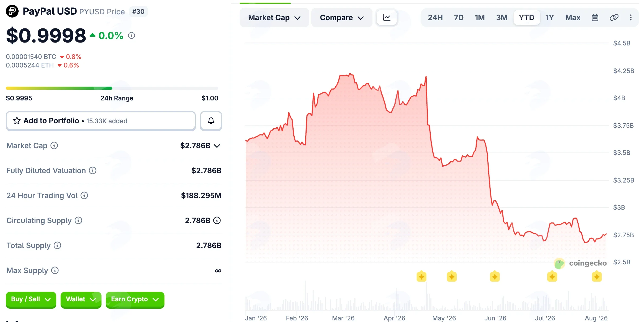Open the calendar date range picker
This screenshot has height=322, width=644.
pos(595,18)
